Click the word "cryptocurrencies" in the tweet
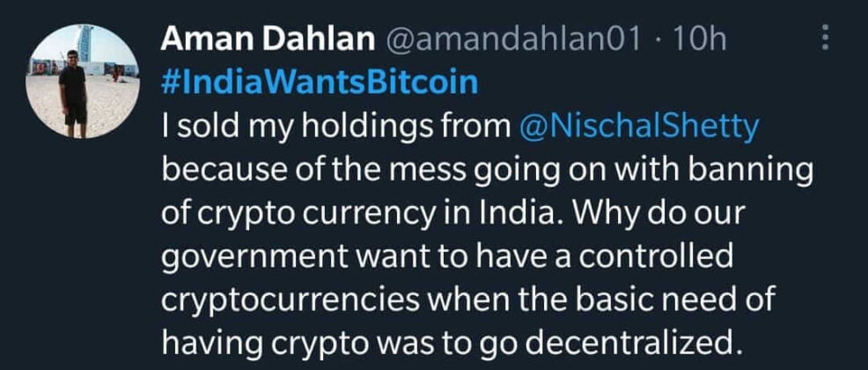This screenshot has height=370, width=868. [x=300, y=300]
